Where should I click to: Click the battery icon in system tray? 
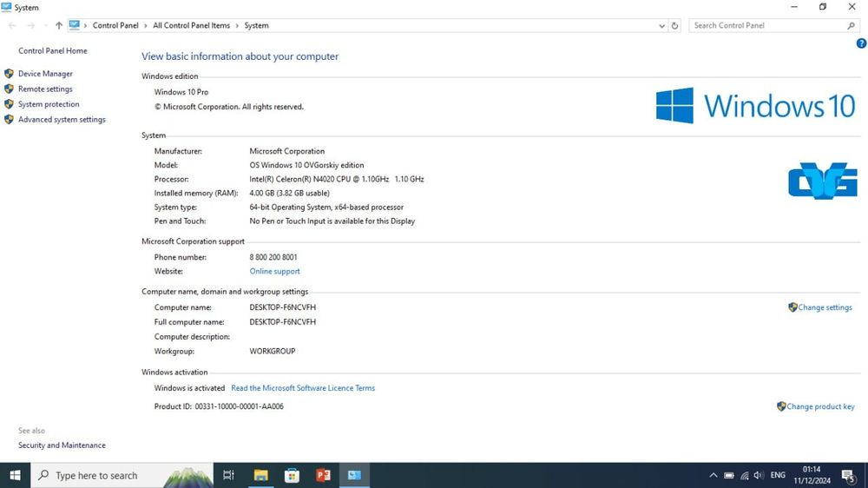point(729,475)
